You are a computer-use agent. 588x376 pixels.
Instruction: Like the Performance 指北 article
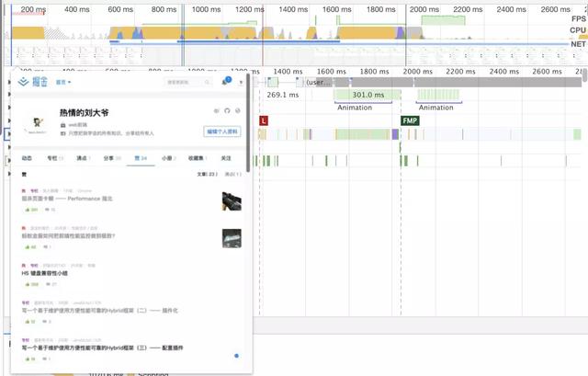pos(31,210)
